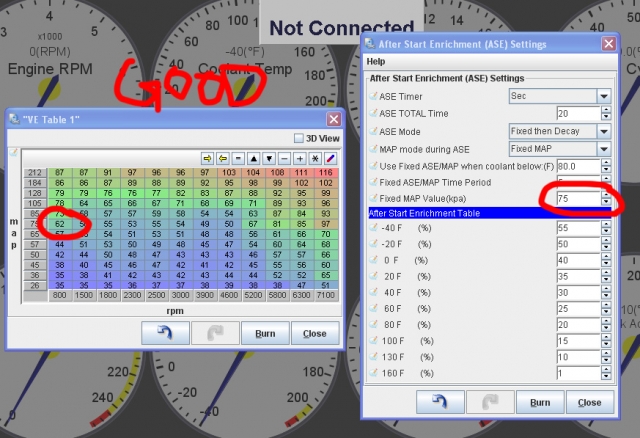Select VE cell with value 111
Viewport: 640px width, 438px height.
click(302, 173)
